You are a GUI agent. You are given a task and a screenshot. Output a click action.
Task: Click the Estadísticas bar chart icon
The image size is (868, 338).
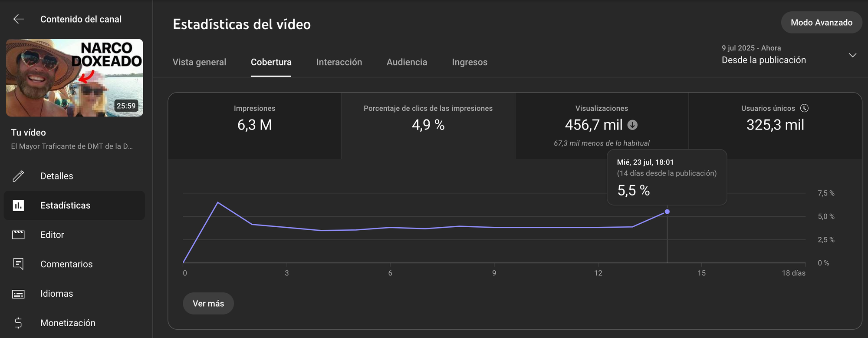click(x=18, y=205)
